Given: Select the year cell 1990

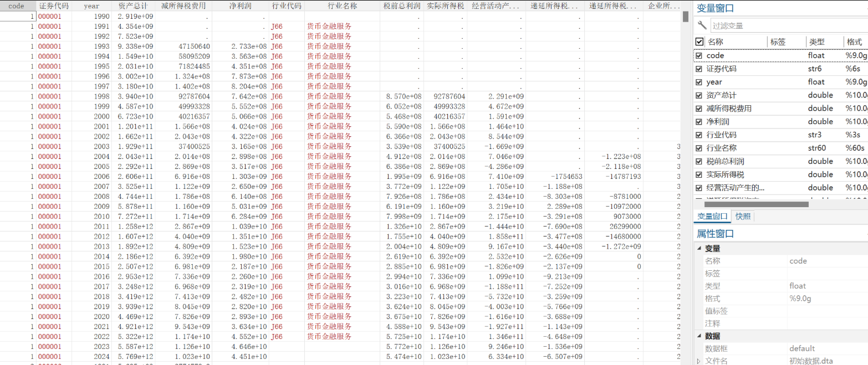Looking at the screenshot, I should point(92,16).
